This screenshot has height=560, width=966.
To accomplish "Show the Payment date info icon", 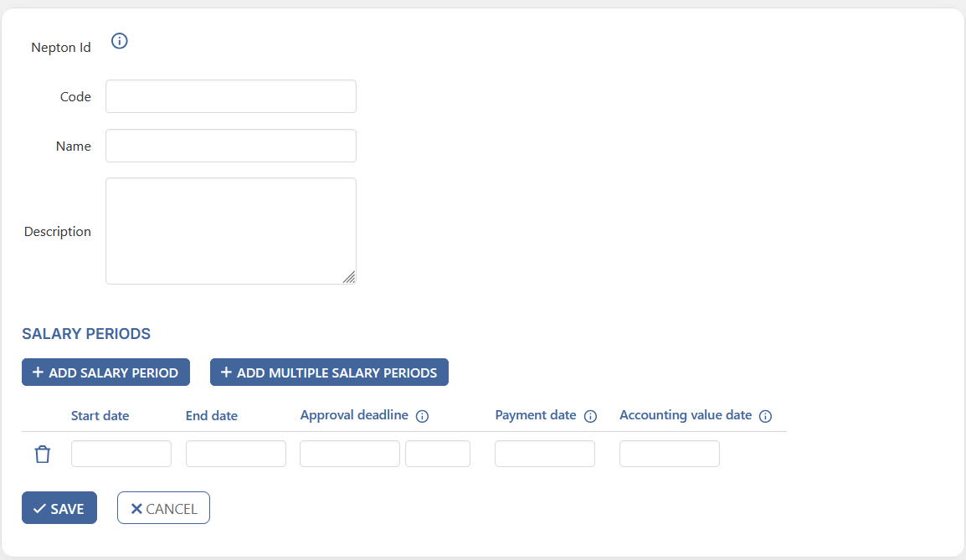I will pos(590,417).
